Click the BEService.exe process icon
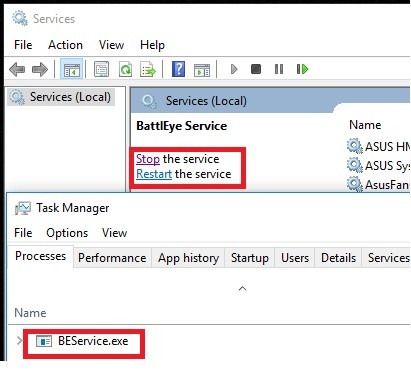 [44, 341]
